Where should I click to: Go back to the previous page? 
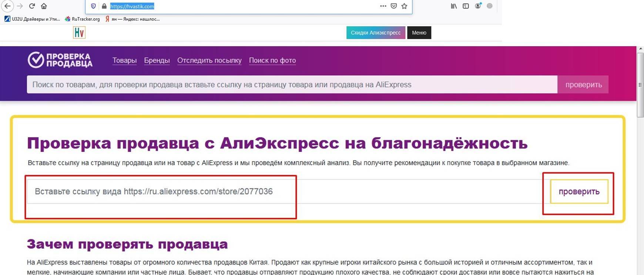pyautogui.click(x=7, y=6)
